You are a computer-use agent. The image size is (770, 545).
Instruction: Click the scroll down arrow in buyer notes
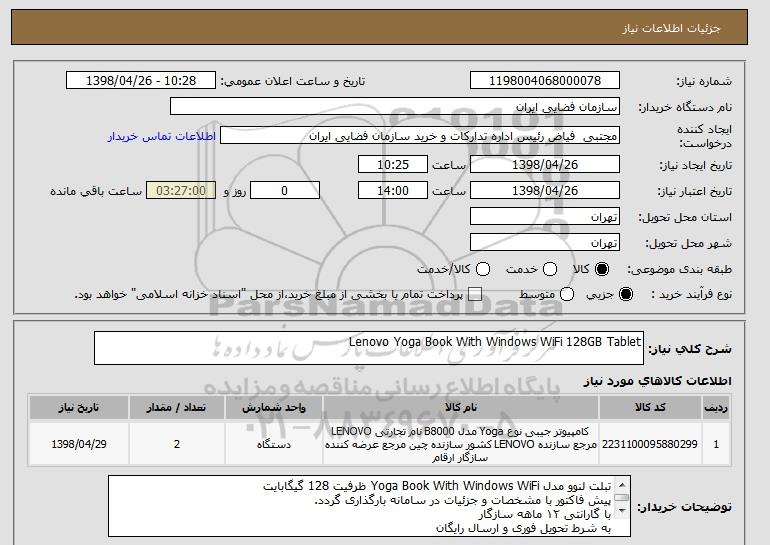(622, 511)
